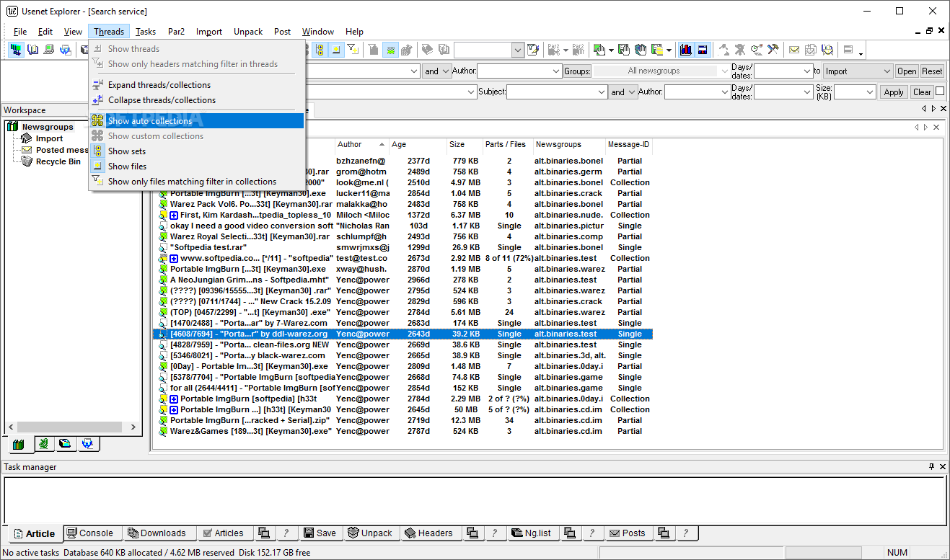This screenshot has width=950, height=560.
Task: Select the Recycle Bin tree item
Action: click(58, 161)
